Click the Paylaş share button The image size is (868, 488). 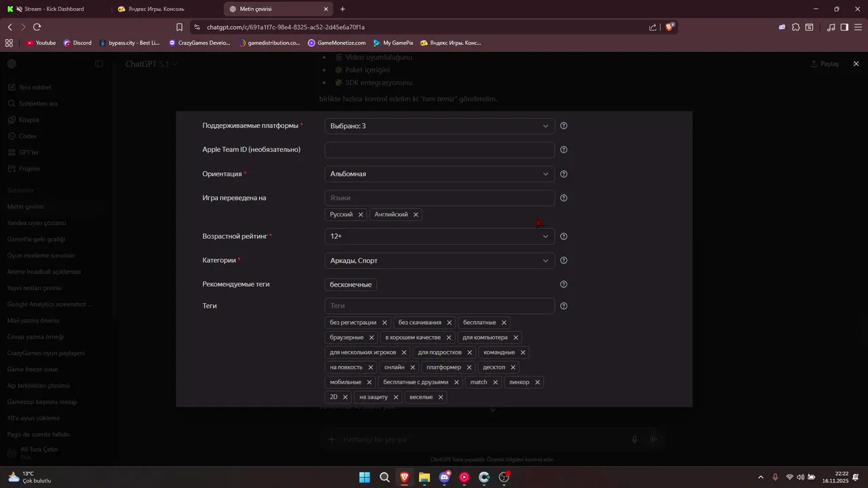[x=825, y=64]
